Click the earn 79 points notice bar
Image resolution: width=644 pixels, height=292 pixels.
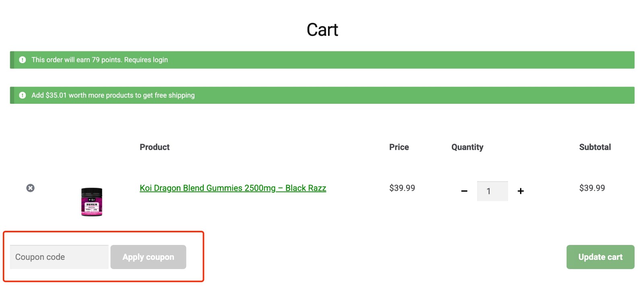[282, 60]
